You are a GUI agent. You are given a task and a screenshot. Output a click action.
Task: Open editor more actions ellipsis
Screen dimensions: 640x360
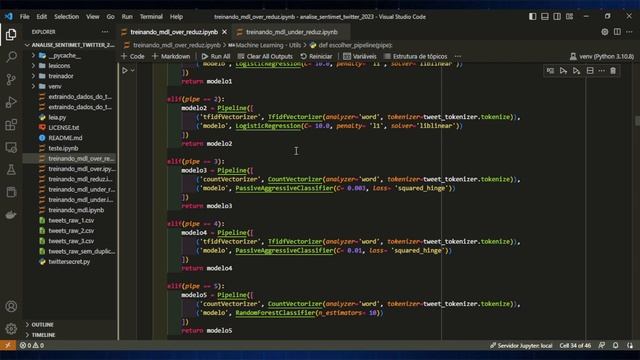[x=629, y=32]
